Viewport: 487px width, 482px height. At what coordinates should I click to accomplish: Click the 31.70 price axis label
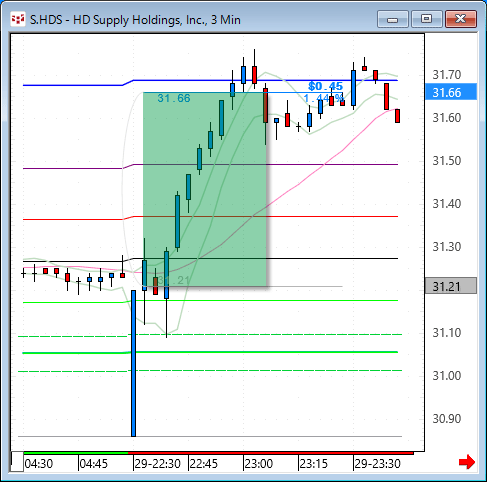coord(447,75)
